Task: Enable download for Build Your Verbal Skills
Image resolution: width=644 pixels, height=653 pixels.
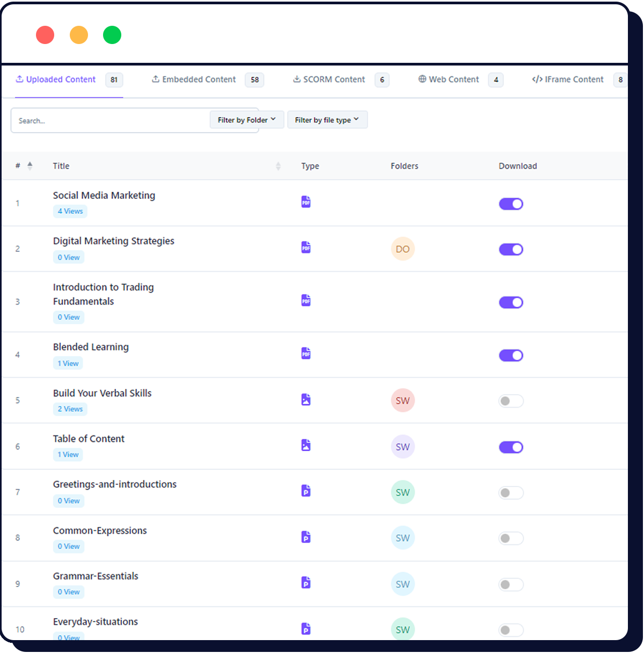Action: 511,401
